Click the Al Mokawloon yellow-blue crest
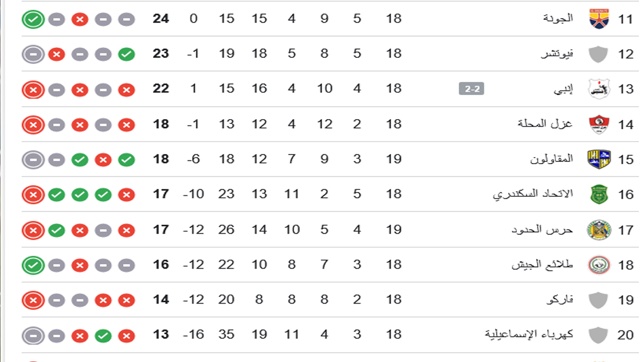 pos(597,159)
